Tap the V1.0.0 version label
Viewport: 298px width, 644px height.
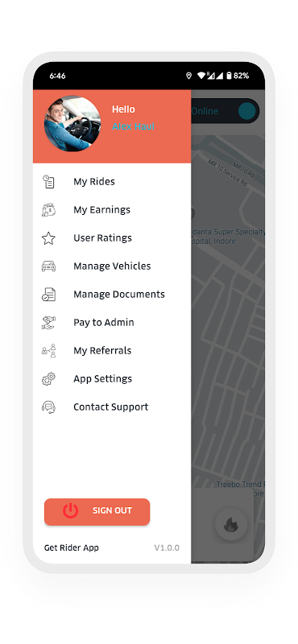(167, 547)
